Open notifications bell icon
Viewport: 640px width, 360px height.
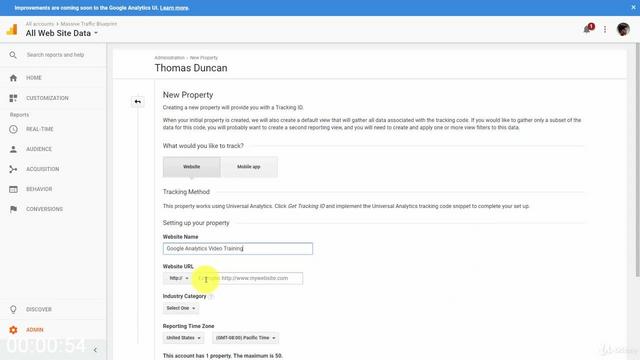[x=588, y=29]
